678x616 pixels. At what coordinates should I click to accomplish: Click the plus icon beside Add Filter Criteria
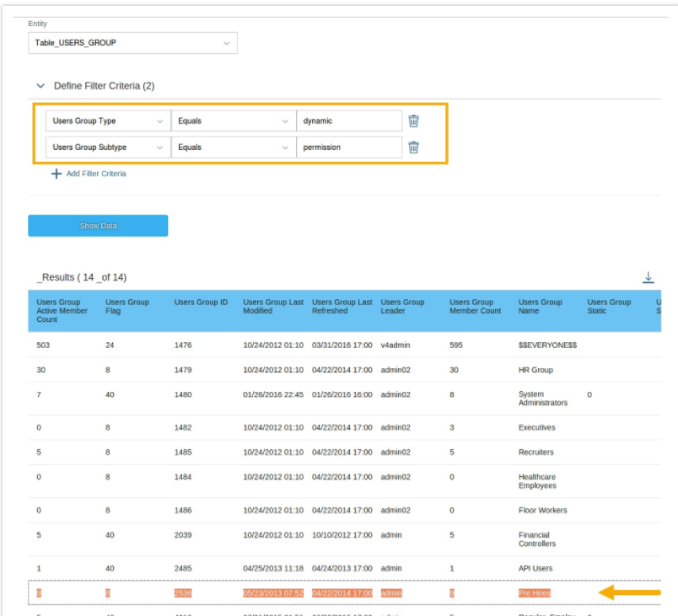[56, 174]
